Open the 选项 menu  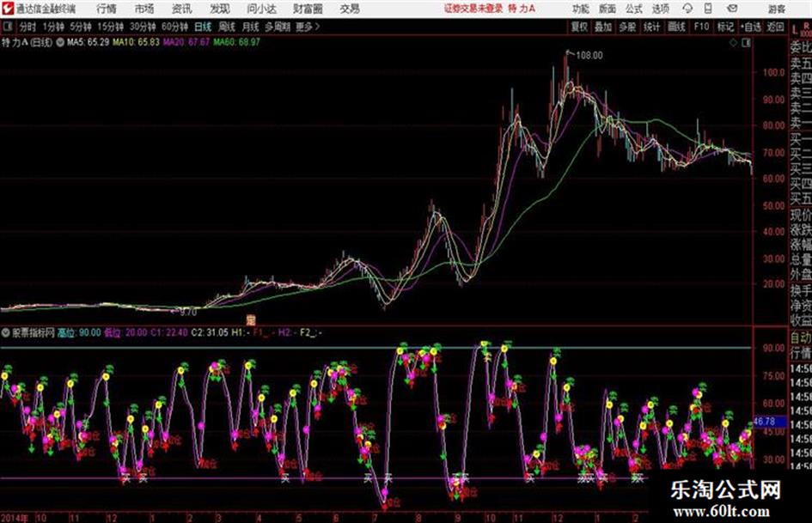[661, 9]
